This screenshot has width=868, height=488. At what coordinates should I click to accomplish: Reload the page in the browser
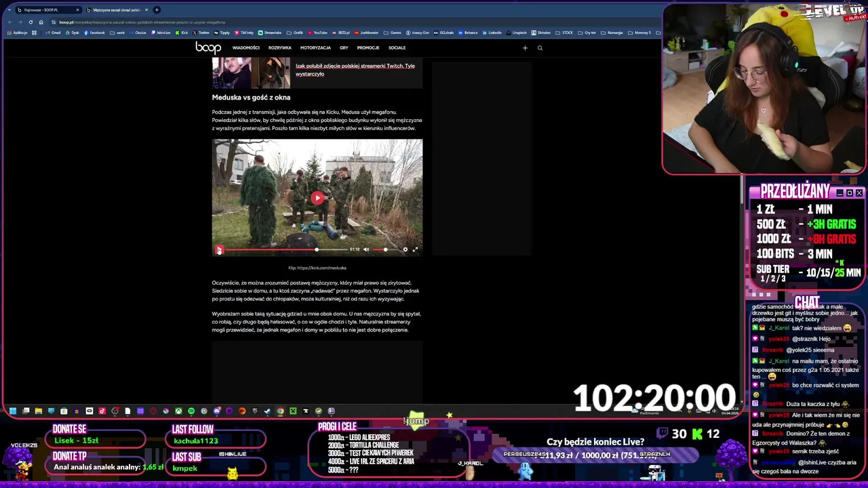(31, 22)
